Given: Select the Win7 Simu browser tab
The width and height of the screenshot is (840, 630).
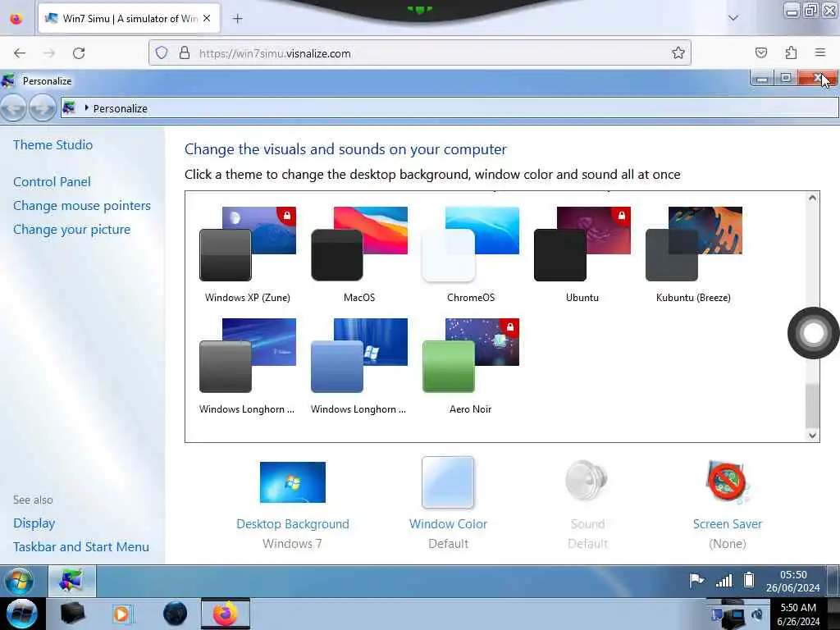Looking at the screenshot, I should pos(127,18).
